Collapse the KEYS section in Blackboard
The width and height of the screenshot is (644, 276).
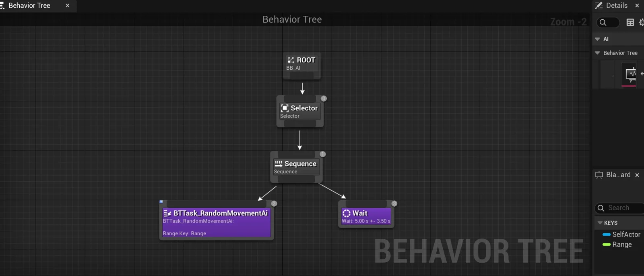(x=600, y=223)
